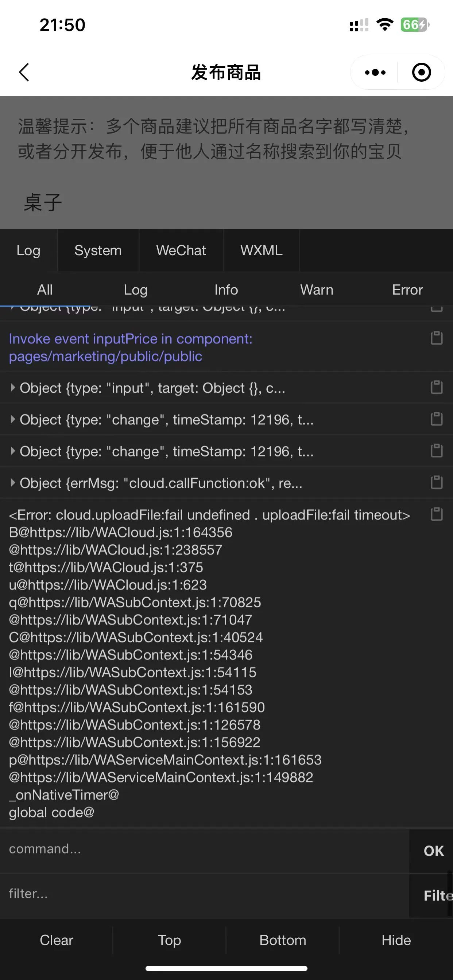
Task: Filter logs by Error level
Action: [407, 290]
